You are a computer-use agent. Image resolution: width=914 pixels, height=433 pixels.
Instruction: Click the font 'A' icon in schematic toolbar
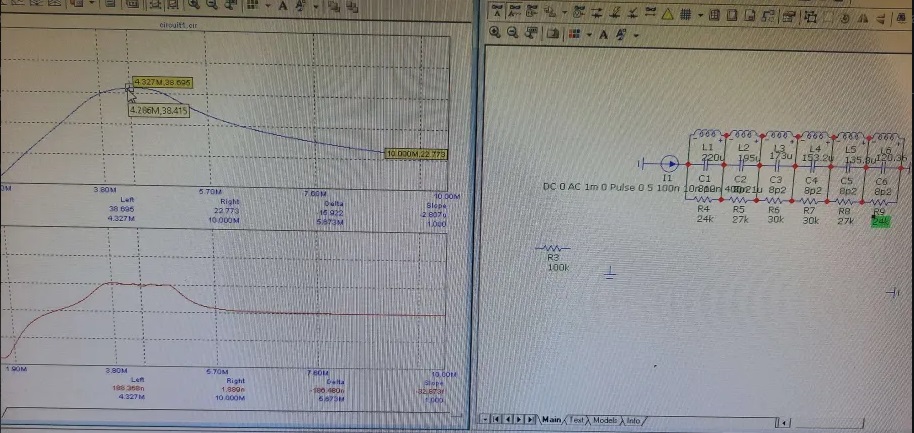click(604, 33)
